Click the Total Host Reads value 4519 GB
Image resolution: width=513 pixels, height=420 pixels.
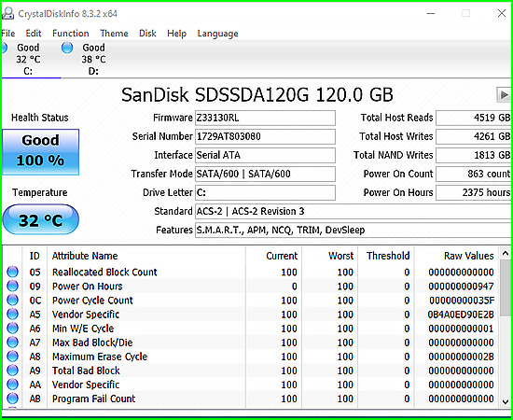(474, 118)
